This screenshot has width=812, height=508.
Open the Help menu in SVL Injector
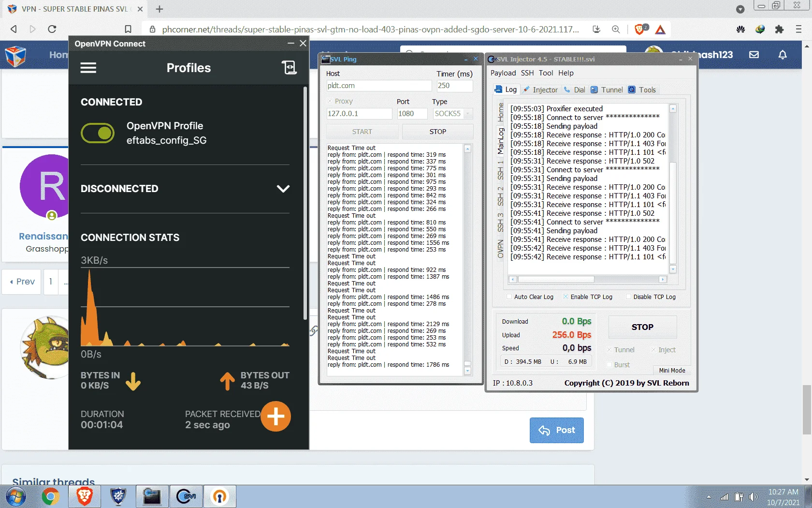click(x=566, y=73)
